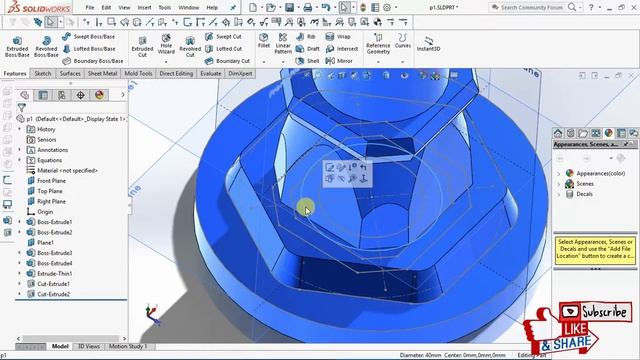The height and width of the screenshot is (360, 640).
Task: Open the Curves tool
Action: [x=402, y=41]
